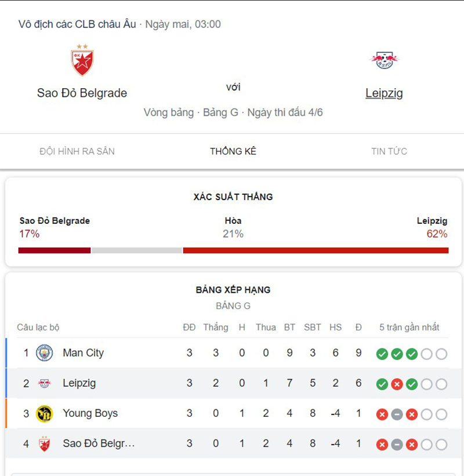Click Young Boys name in standings
This screenshot has height=476, width=464.
coord(90,413)
